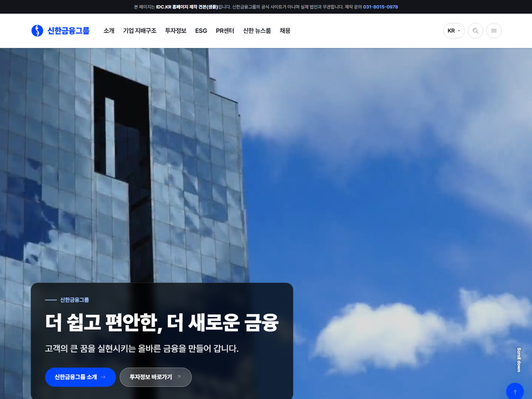Screen dimensions: 532x399
Task: Open the 소개 menu
Action: point(109,31)
